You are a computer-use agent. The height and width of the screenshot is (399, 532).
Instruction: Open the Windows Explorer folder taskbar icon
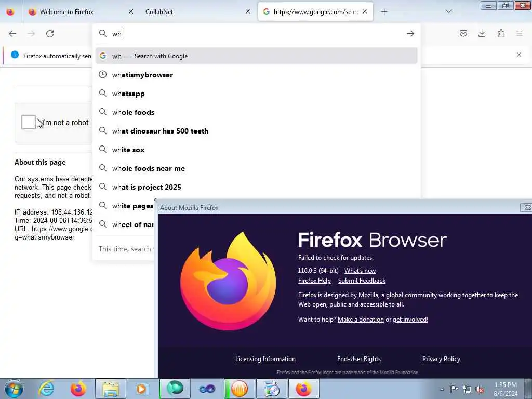tap(111, 389)
